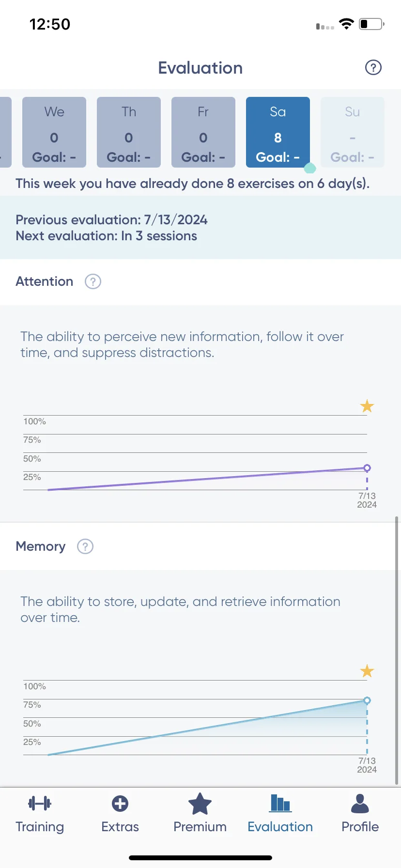401x868 pixels.
Task: Select the highlighted Saturday day card
Action: point(278,132)
